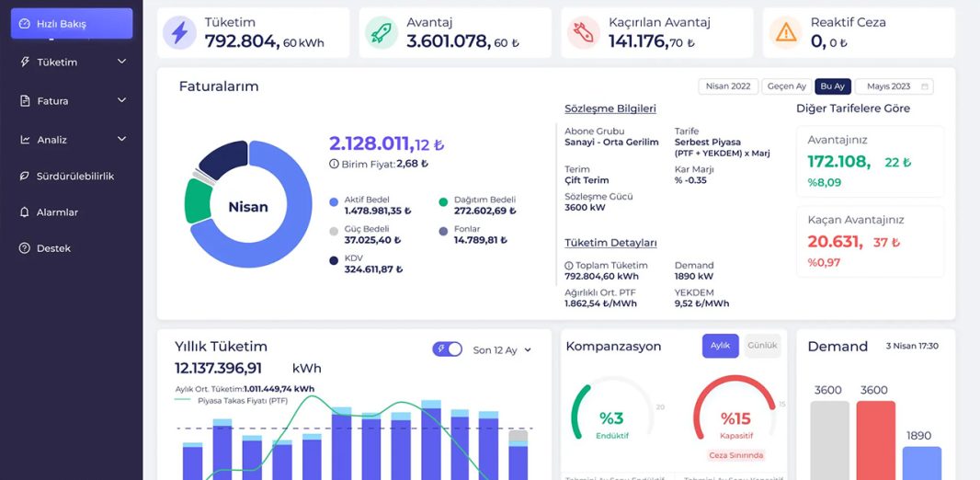This screenshot has width=980, height=480.
Task: Click the gray 3600 Demand bar
Action: [x=830, y=440]
